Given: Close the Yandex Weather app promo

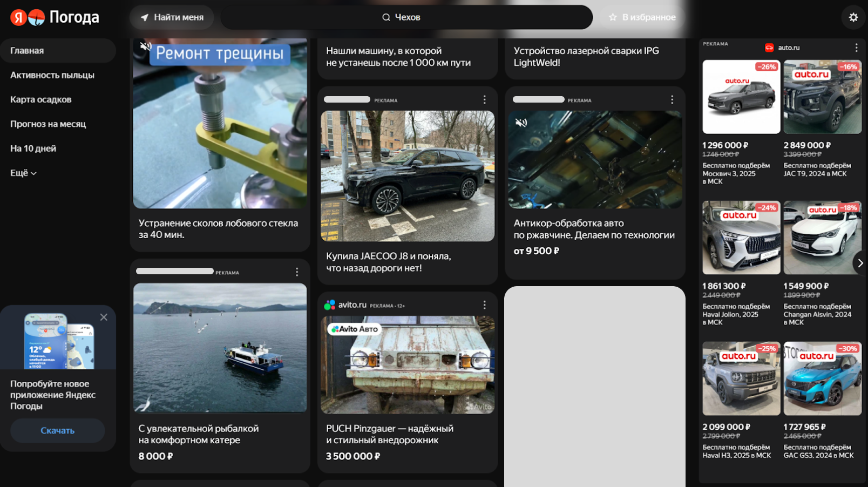Looking at the screenshot, I should click(x=104, y=317).
